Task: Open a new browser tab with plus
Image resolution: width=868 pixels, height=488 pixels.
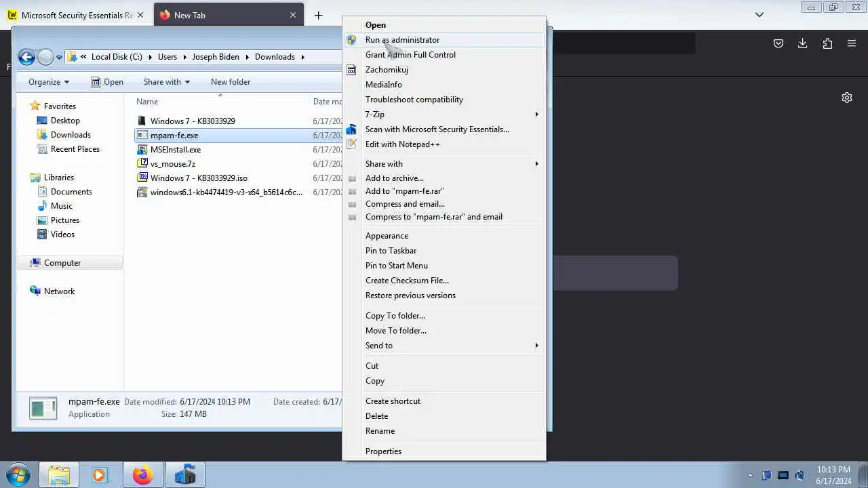Action: click(318, 15)
